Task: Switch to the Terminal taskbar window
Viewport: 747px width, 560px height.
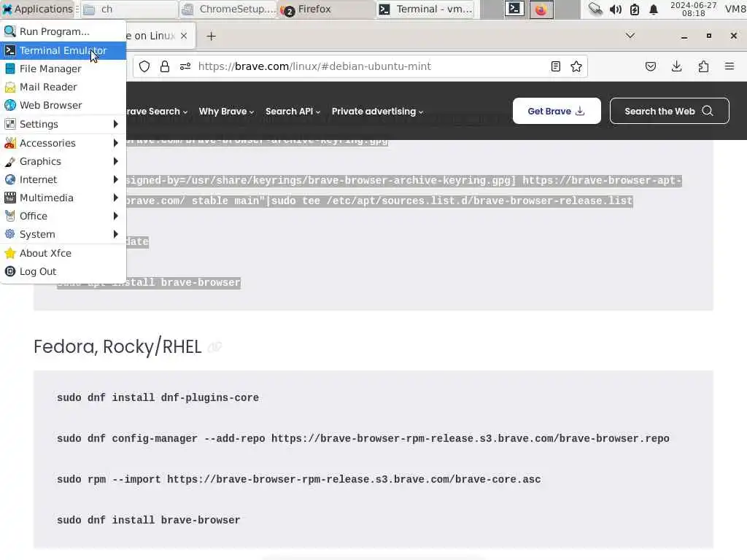Action: point(425,9)
